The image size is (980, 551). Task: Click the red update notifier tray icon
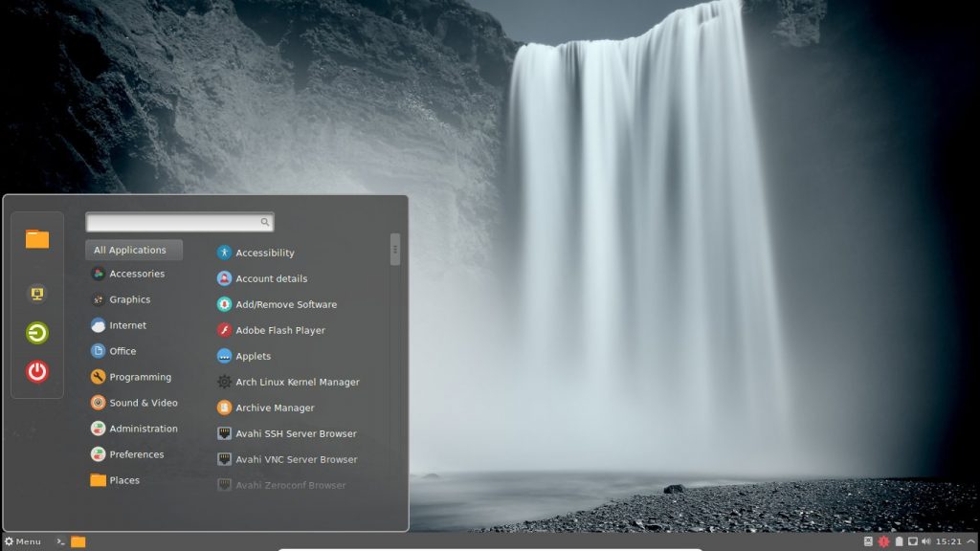[883, 541]
